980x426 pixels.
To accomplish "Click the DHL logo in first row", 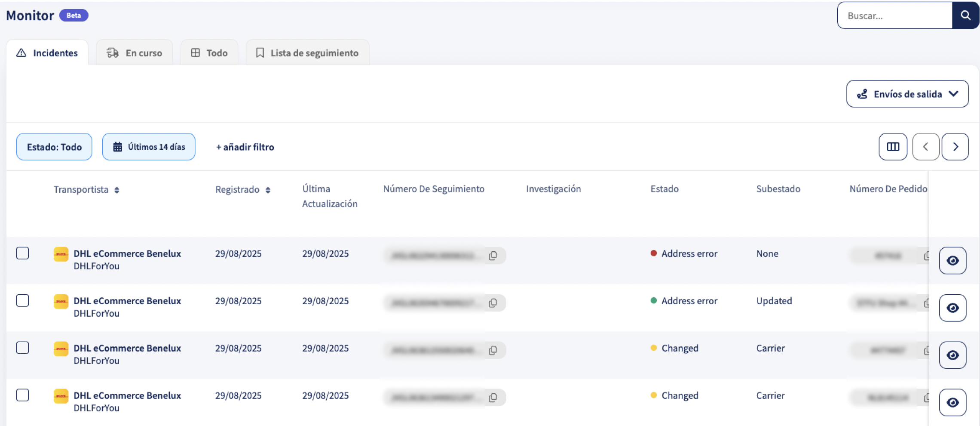I will click(61, 254).
